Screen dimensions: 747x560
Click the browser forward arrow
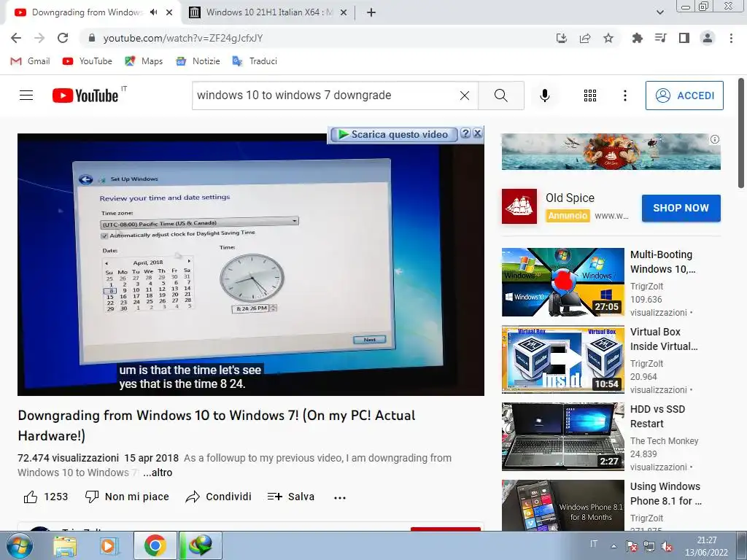tap(39, 38)
